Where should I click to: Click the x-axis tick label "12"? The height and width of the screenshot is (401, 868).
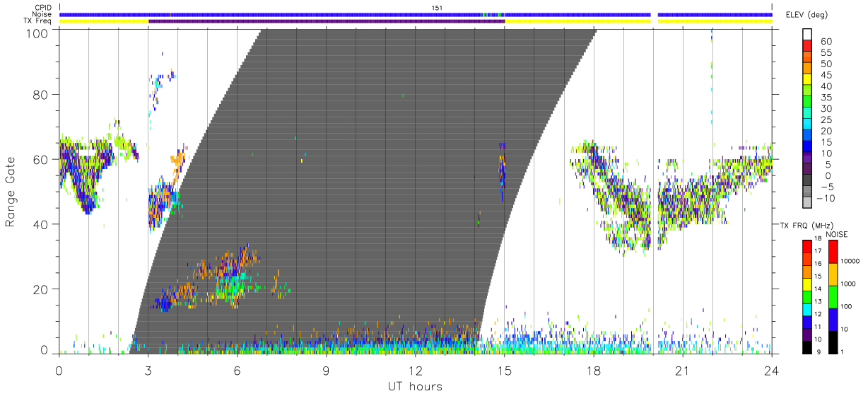pos(415,369)
